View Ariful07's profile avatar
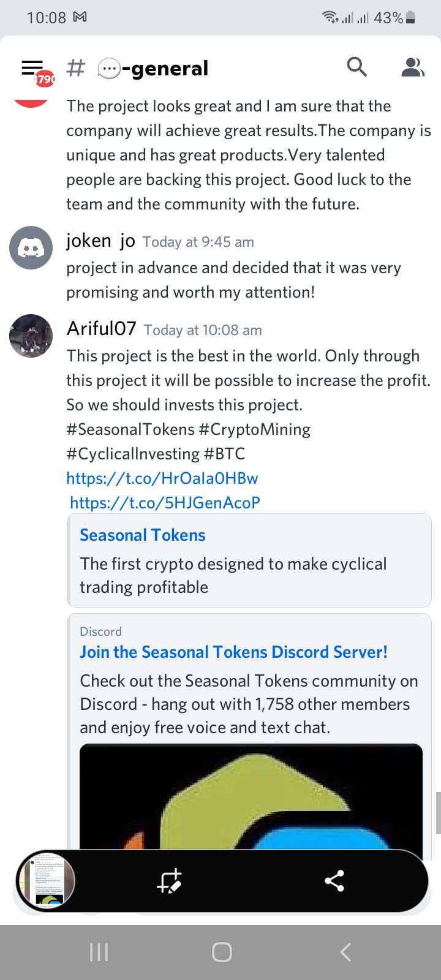 coord(31,336)
